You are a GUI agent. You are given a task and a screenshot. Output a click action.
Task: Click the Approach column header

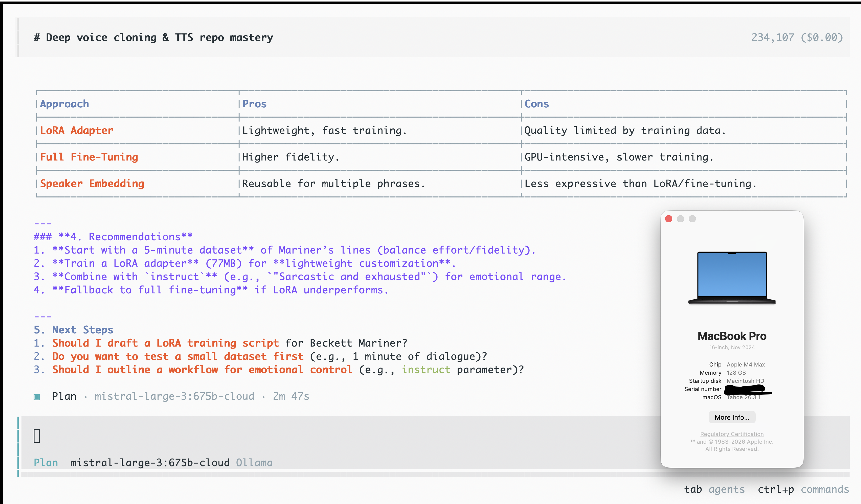click(65, 104)
